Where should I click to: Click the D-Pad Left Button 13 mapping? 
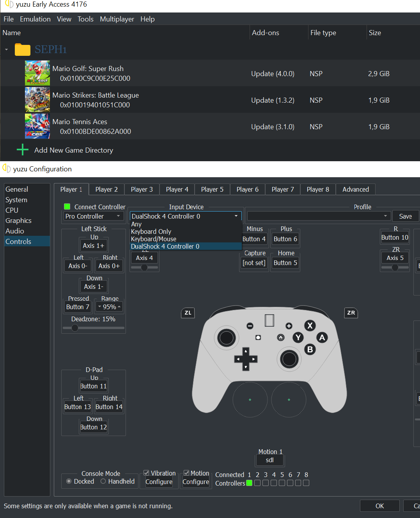pyautogui.click(x=78, y=407)
